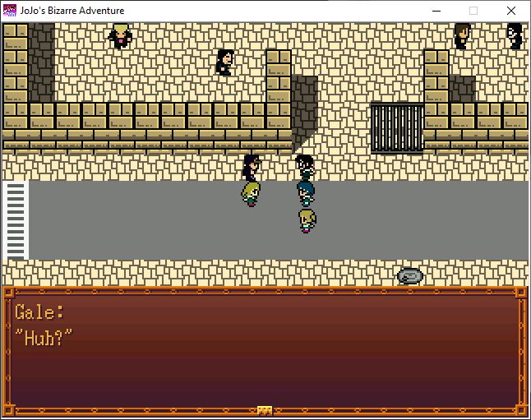Click the blonde party member at bottom of line
Image resolution: width=531 pixels, height=420 pixels.
coord(307,221)
